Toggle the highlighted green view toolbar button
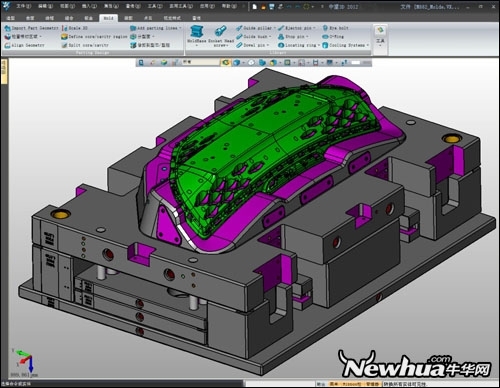 [226, 62]
